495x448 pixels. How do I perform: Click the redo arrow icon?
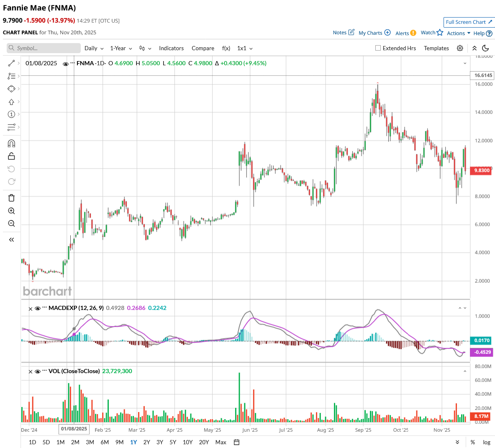click(11, 182)
